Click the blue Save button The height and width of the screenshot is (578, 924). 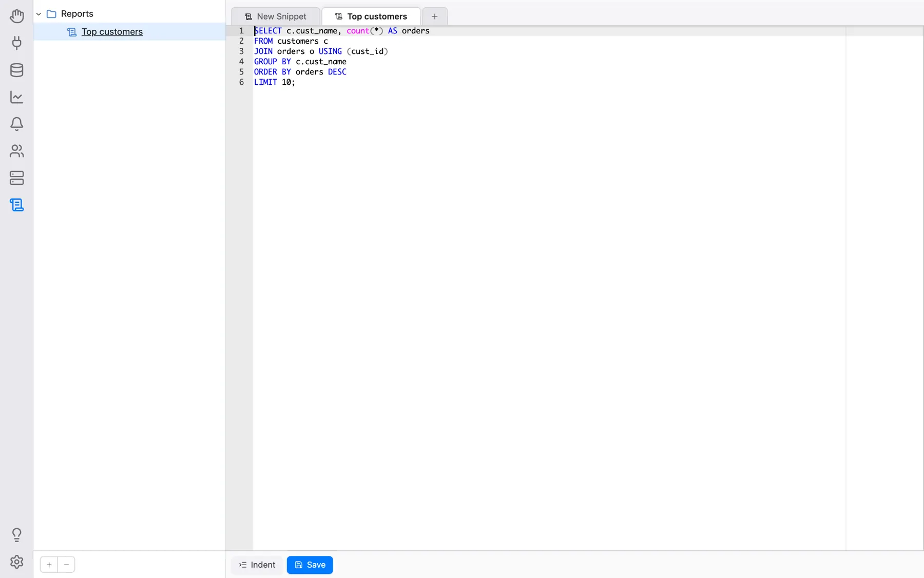coord(310,565)
